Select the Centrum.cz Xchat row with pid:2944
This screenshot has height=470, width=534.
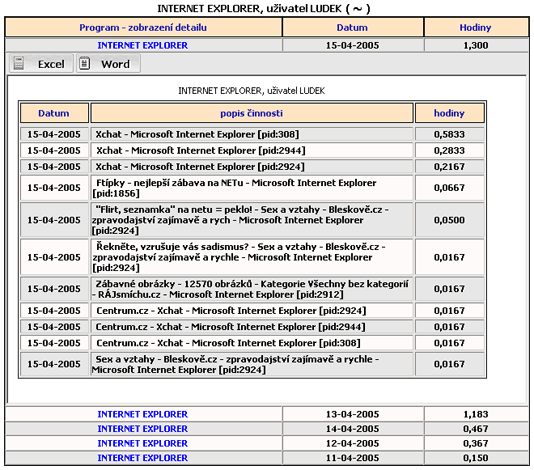point(252,327)
